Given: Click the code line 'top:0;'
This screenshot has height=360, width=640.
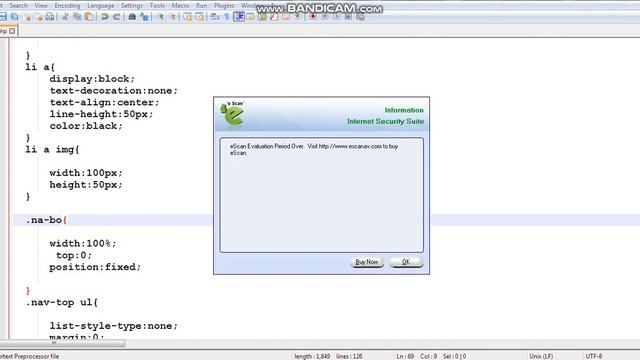Looking at the screenshot, I should [74, 256].
